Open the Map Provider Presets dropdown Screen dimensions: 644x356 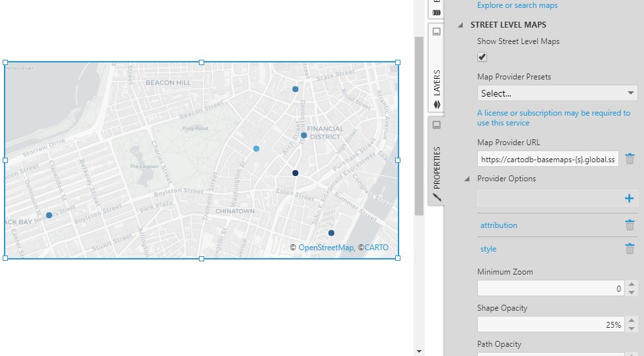(x=557, y=93)
